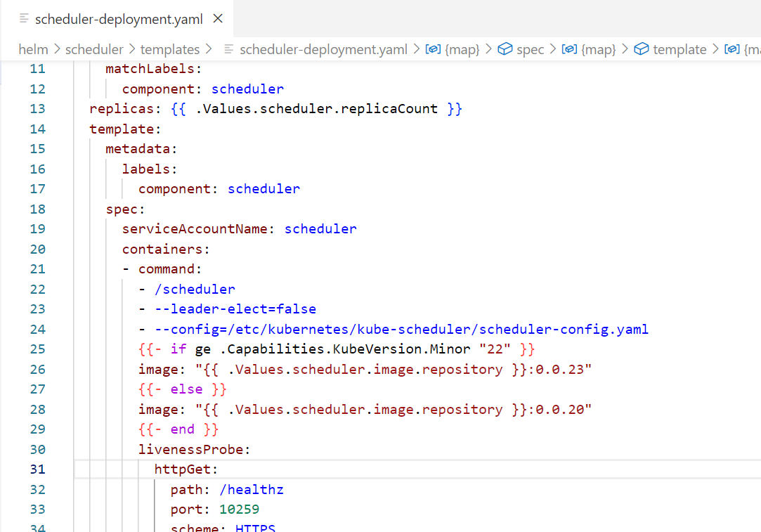Viewport: 761px width, 532px height.
Task: Click the image line ending 0.0.23
Action: pos(365,370)
